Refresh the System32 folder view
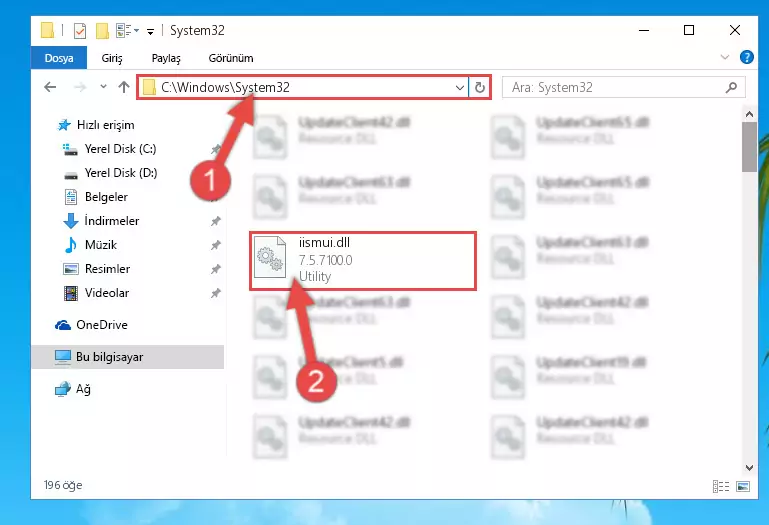Image resolution: width=769 pixels, height=525 pixels. tap(480, 87)
